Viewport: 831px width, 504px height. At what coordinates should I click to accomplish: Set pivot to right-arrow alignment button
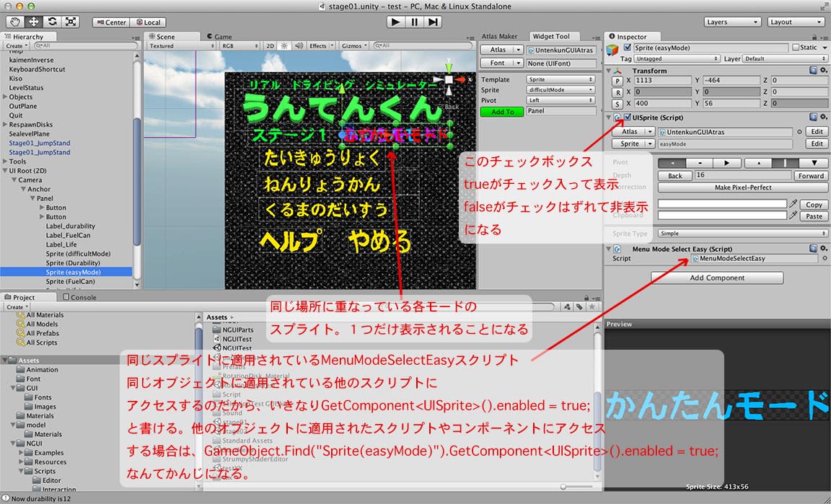point(727,163)
